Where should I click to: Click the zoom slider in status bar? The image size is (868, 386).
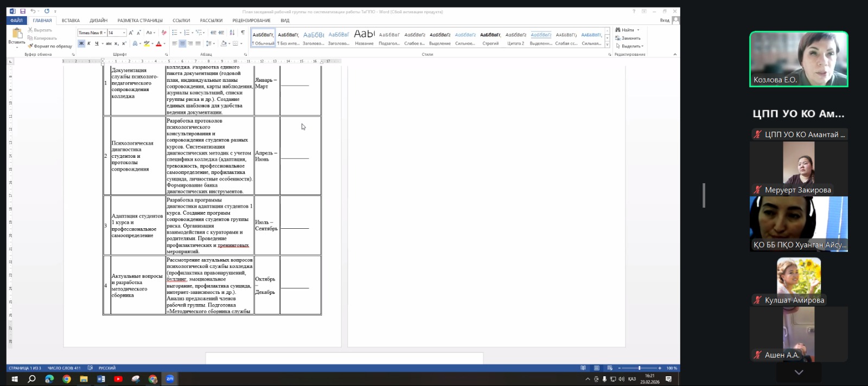point(639,368)
